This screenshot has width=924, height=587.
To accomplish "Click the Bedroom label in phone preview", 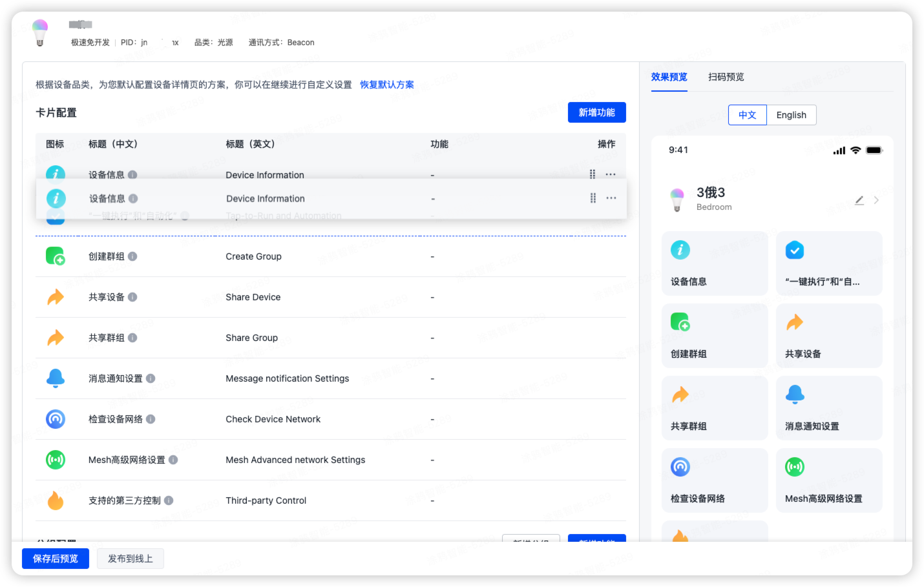I will pos(714,207).
